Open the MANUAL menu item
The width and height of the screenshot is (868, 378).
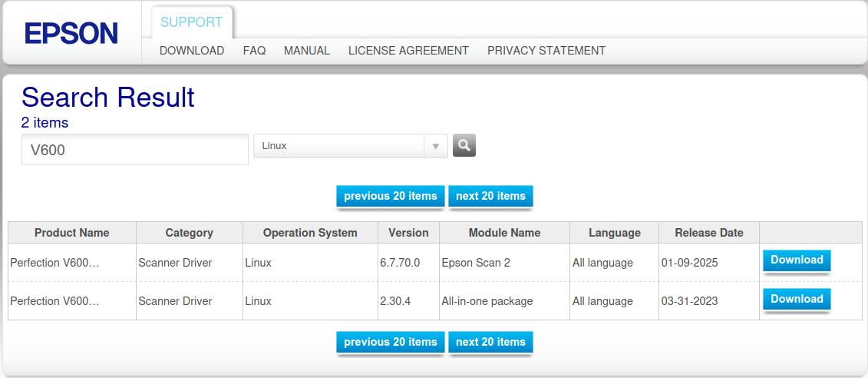pos(307,51)
